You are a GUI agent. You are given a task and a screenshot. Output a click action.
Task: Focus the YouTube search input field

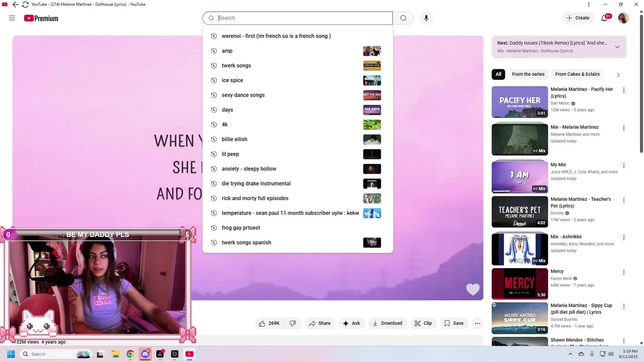pyautogui.click(x=297, y=18)
